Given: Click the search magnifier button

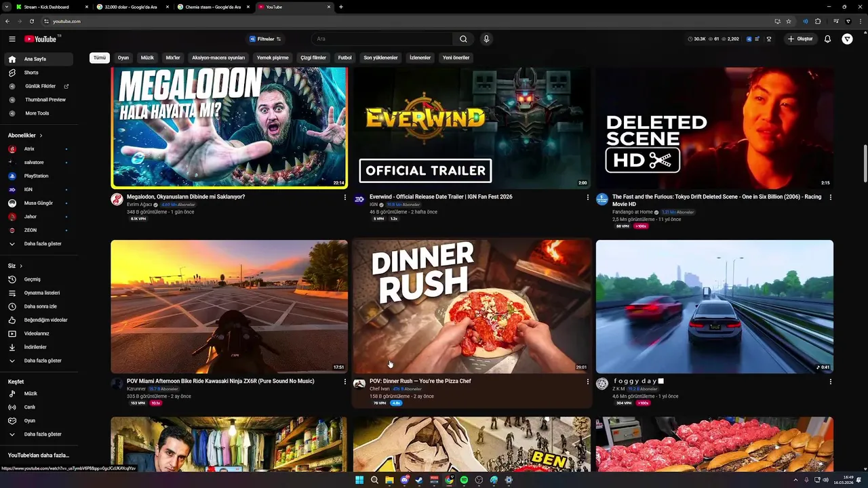Looking at the screenshot, I should pyautogui.click(x=463, y=39).
